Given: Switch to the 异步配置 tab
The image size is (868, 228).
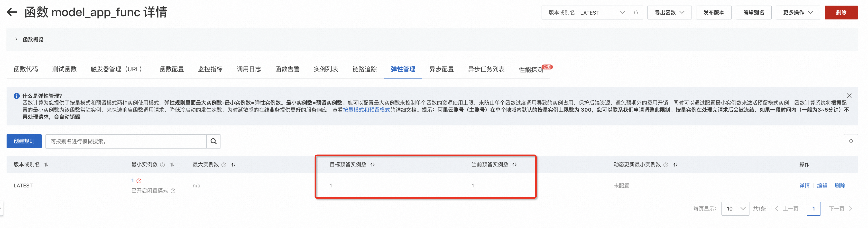Looking at the screenshot, I should click(x=441, y=69).
